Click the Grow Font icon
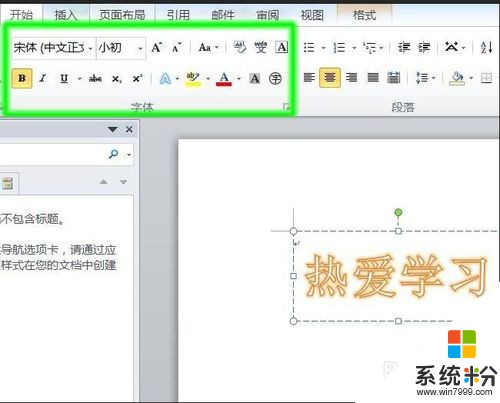The image size is (500, 403). tap(156, 47)
